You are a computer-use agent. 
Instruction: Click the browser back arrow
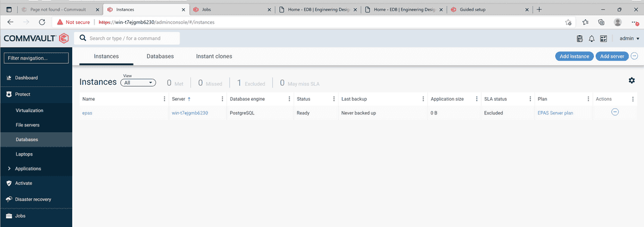click(x=10, y=22)
